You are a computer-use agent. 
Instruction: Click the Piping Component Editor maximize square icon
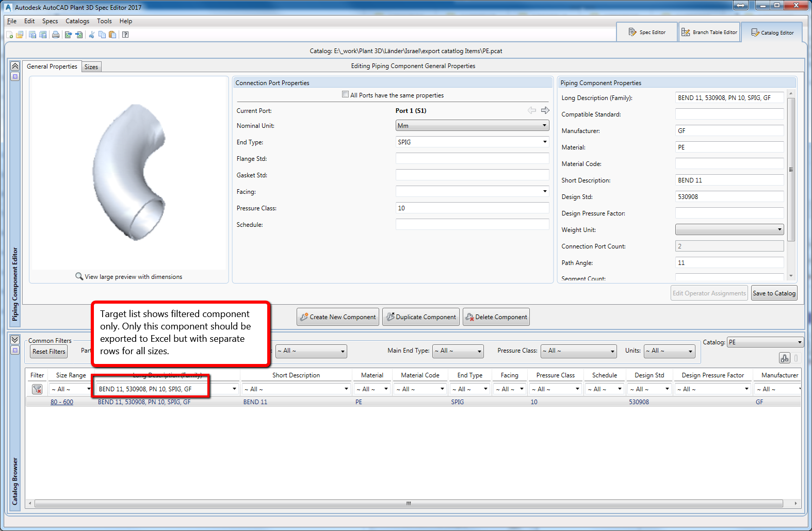(x=15, y=76)
